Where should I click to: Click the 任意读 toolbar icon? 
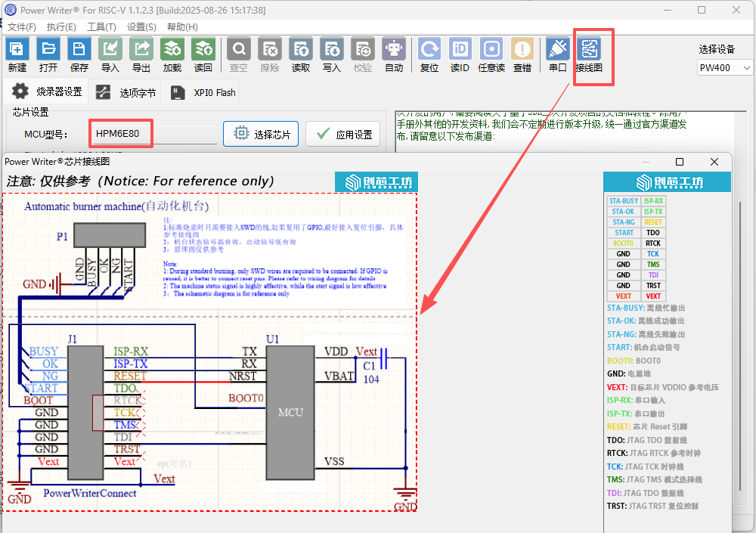pos(491,54)
